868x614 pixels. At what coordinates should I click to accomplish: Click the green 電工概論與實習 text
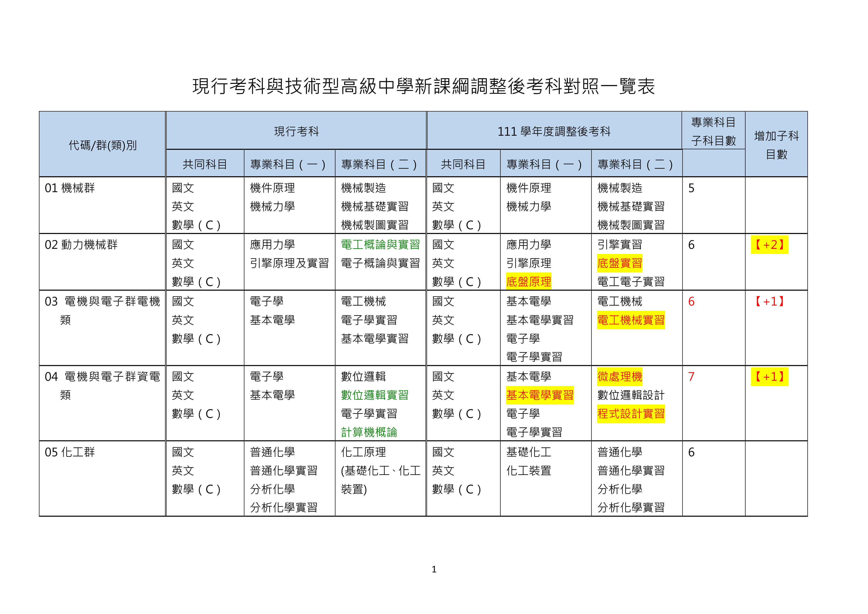[x=380, y=245]
